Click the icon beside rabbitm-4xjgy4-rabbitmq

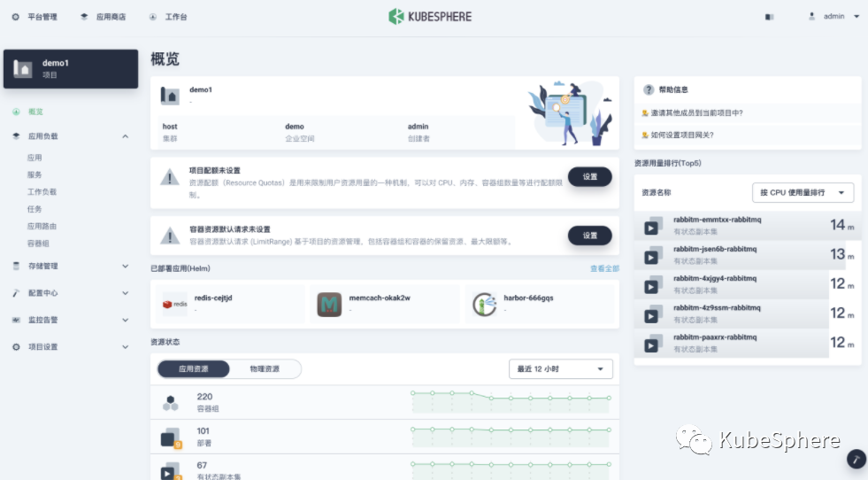[x=653, y=284]
